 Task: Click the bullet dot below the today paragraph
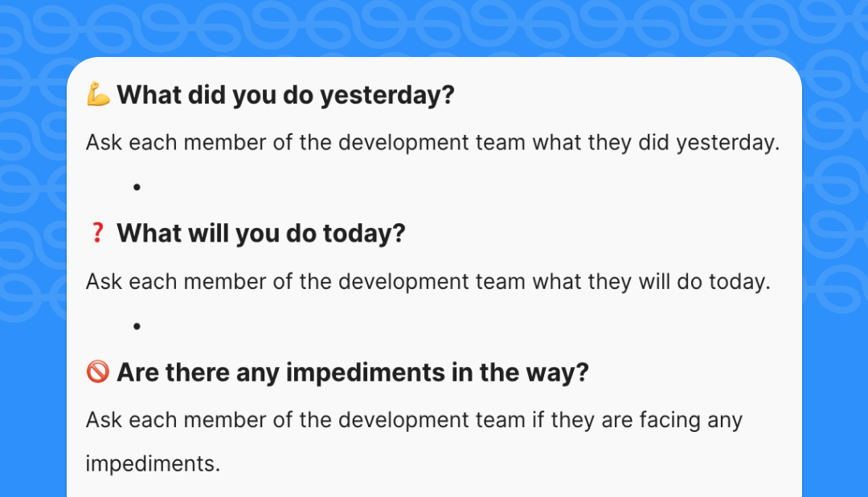(x=137, y=326)
